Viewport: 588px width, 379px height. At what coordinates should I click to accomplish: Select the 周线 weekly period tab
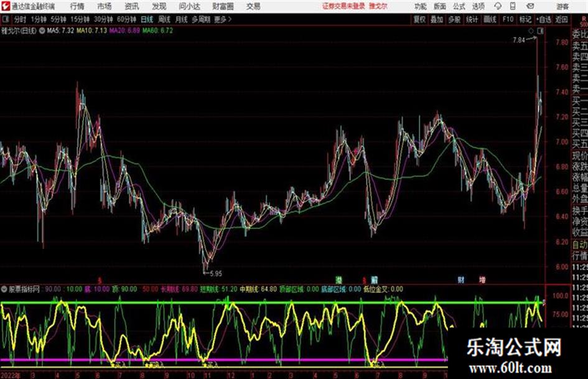coord(164,19)
